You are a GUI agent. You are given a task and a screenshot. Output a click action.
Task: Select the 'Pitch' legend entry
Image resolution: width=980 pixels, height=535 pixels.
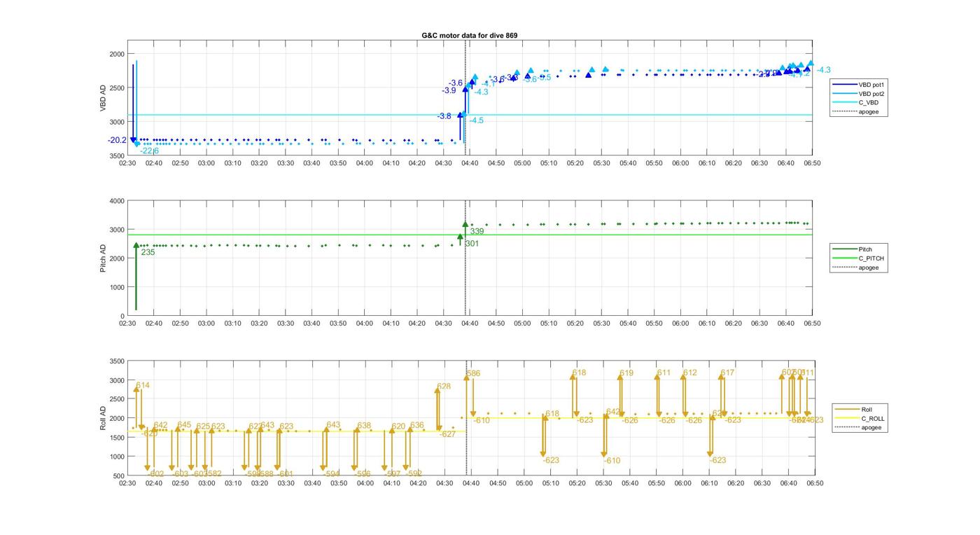851,249
